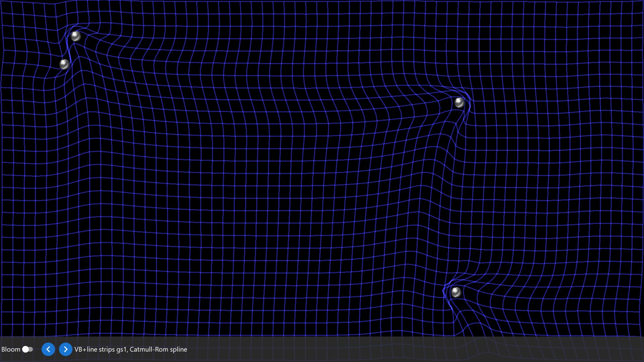644x362 pixels.
Task: Click the left chevron previous-mode button
Action: click(48, 349)
